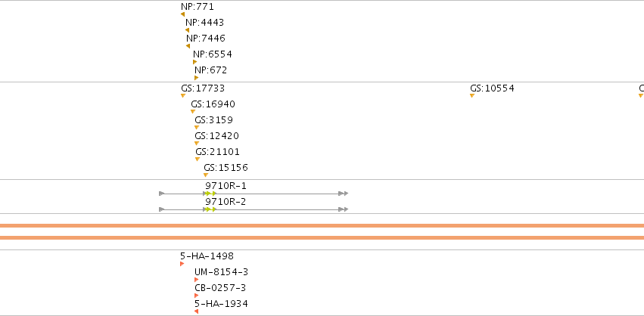Select the NP:6554 label
Image resolution: width=644 pixels, height=316 pixels.
213,54
